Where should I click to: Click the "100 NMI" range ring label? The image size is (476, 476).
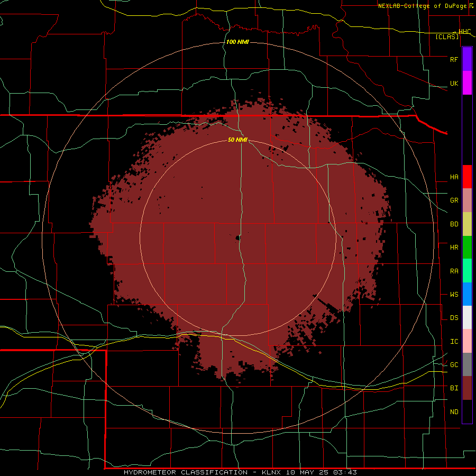click(x=237, y=42)
